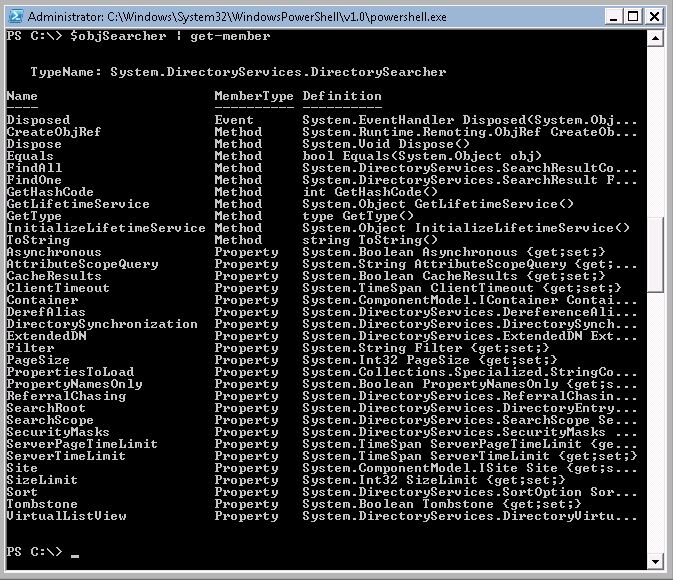673x580 pixels.
Task: Click the Tombstone property name
Action: 41,504
